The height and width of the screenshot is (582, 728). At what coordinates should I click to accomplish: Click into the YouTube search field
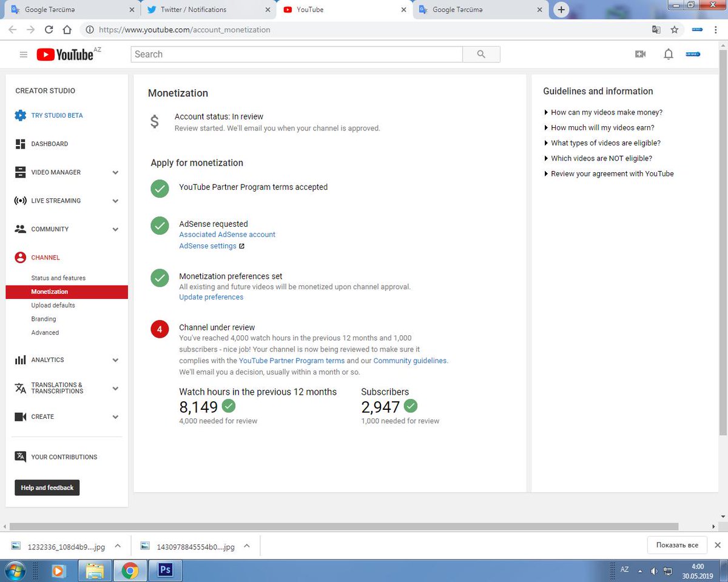point(297,54)
